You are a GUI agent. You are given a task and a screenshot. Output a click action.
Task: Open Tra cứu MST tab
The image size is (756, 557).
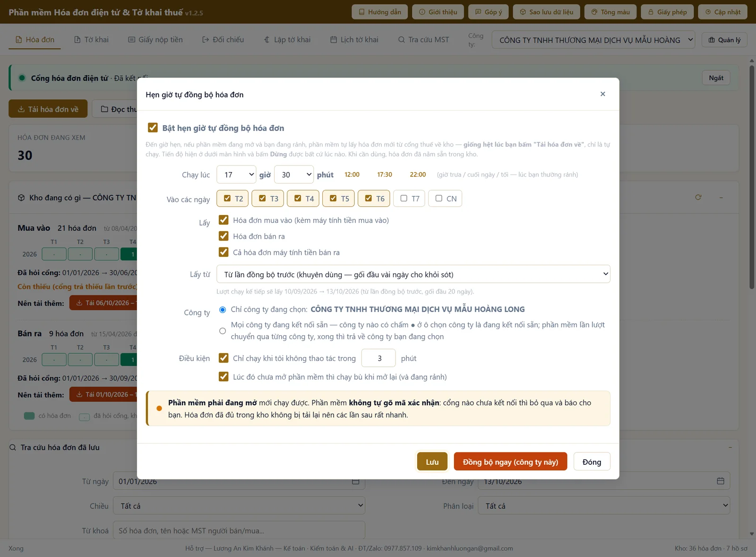tap(424, 40)
